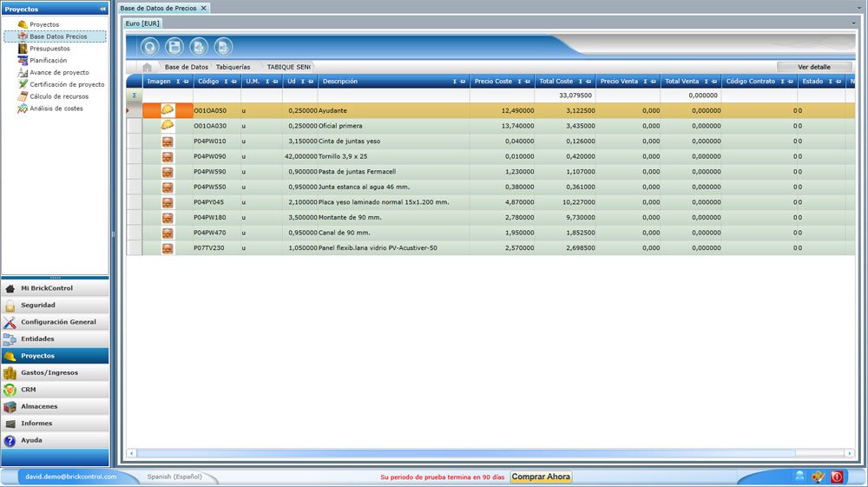Viewport: 868px width, 487px height.
Task: Click helmet image in Ayudante row
Action: pyautogui.click(x=168, y=110)
